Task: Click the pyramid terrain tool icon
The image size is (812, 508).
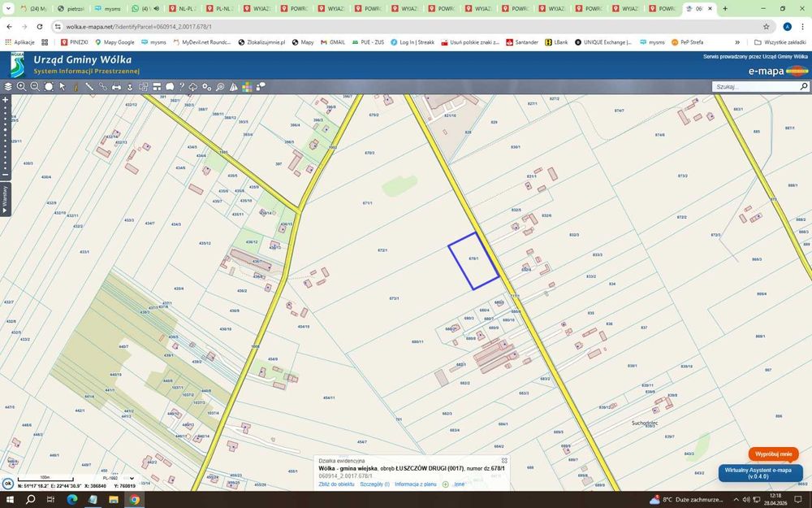Action: tap(234, 87)
